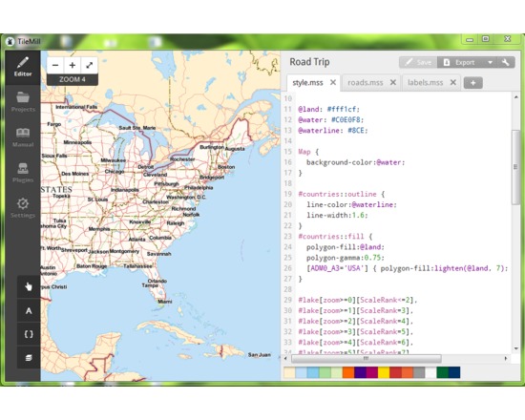Click the San Juan map label
Viewport: 525px width, 420px height.
point(259,355)
